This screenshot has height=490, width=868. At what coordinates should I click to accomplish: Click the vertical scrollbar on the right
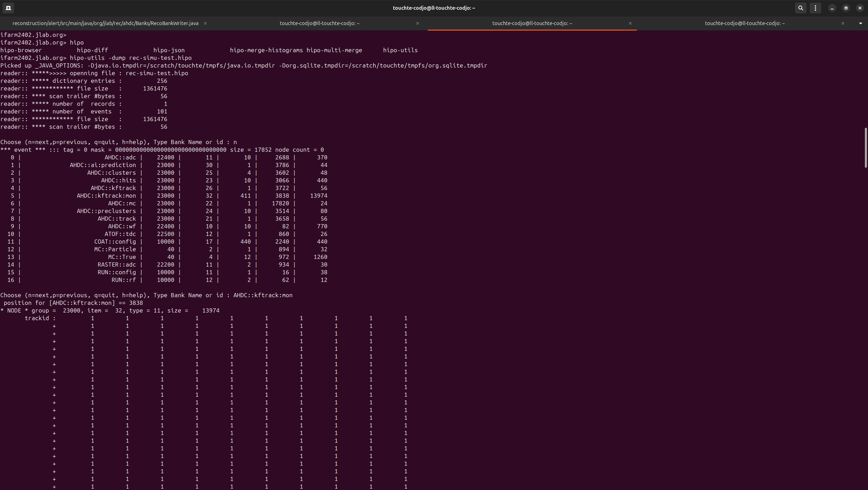pos(865,146)
